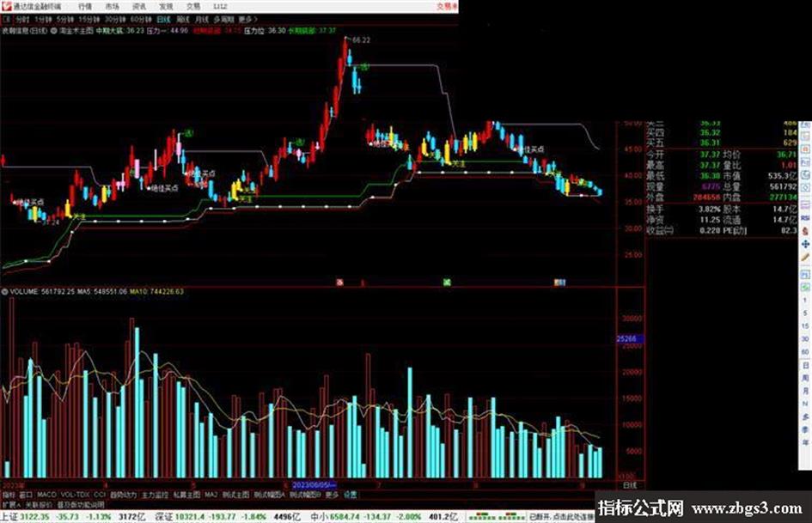
Task: Click the 日线 label below price axis
Action: [630, 486]
